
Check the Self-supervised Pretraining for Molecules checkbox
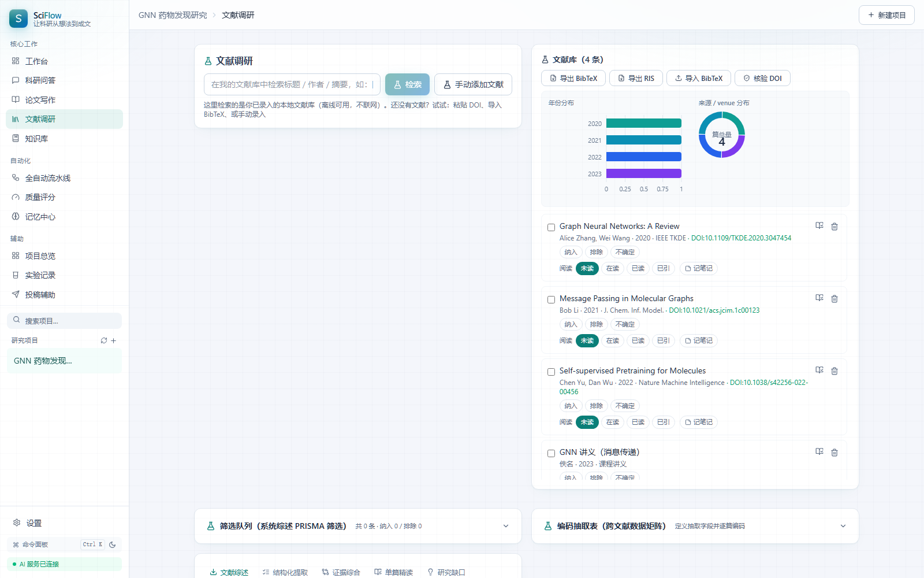[x=551, y=372]
